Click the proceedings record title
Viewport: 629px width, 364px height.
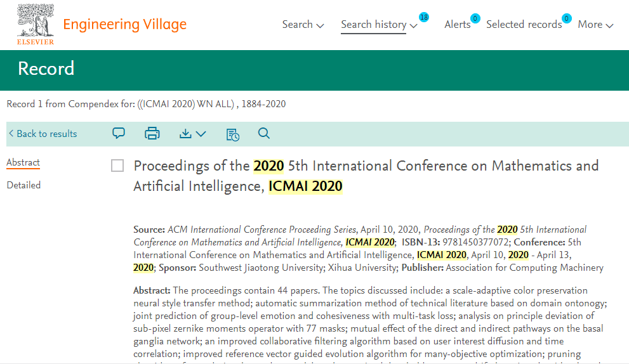click(x=366, y=176)
